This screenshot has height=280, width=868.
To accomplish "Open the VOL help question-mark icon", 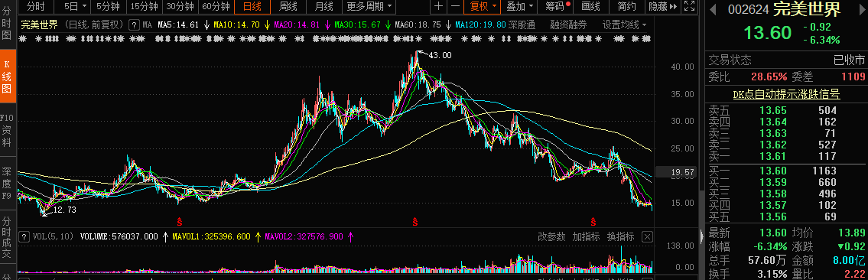I will coord(24,237).
